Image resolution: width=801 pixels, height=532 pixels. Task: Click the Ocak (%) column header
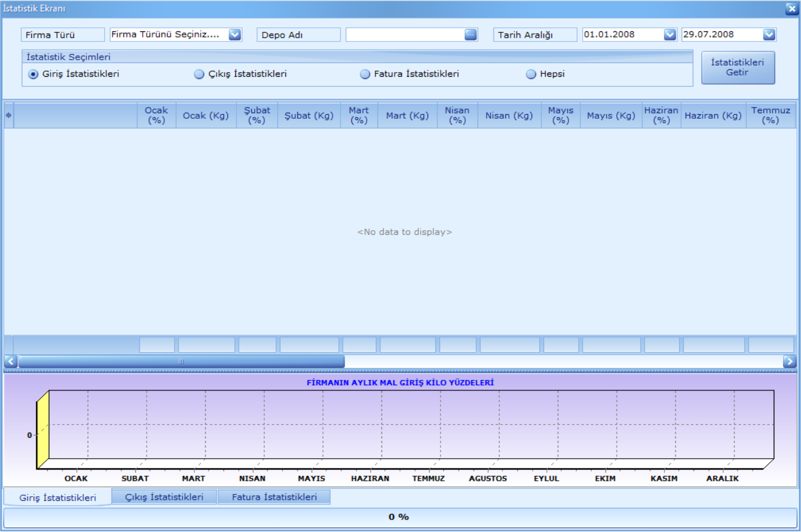[x=156, y=115]
